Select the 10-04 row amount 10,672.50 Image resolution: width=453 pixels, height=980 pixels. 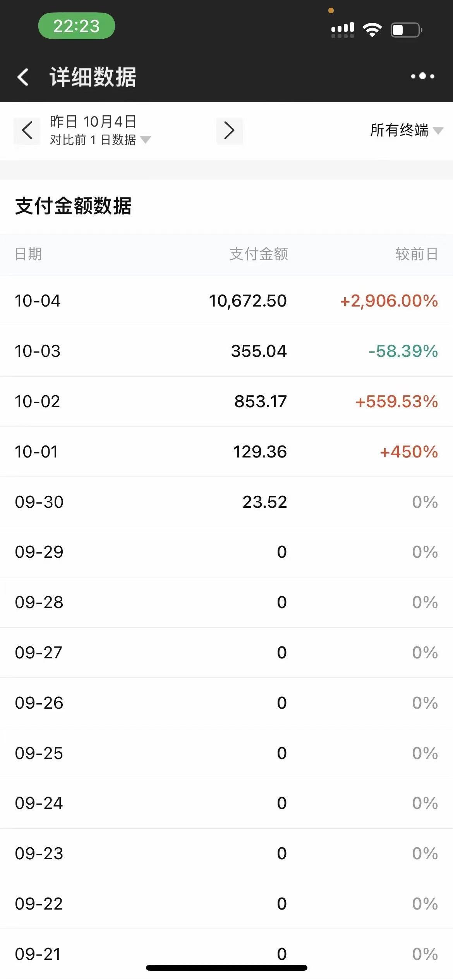pos(248,301)
